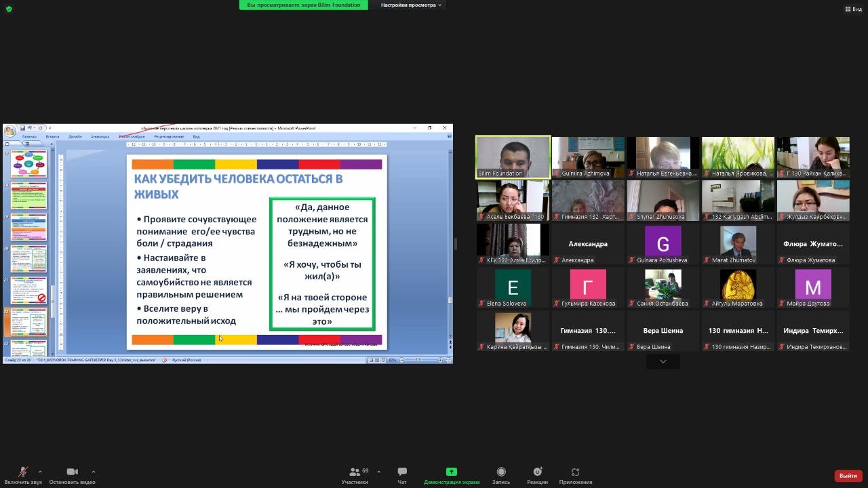Stop camera with Остановить видео button

coord(72,475)
